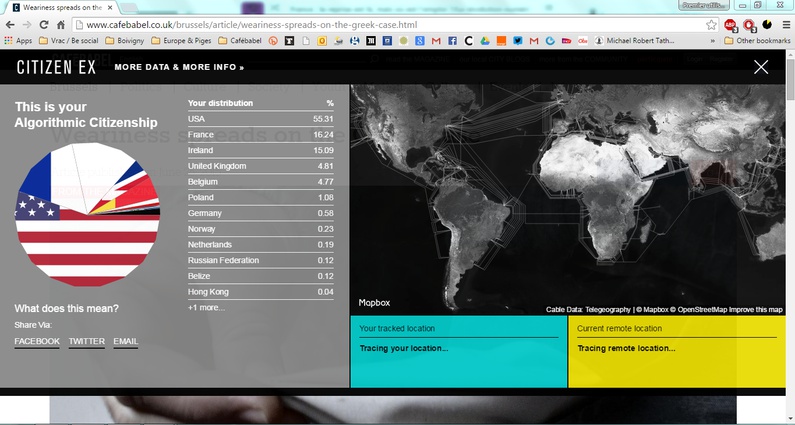Image resolution: width=795 pixels, height=425 pixels.
Task: Click the 'Current remote location' yellow panel
Action: (677, 351)
